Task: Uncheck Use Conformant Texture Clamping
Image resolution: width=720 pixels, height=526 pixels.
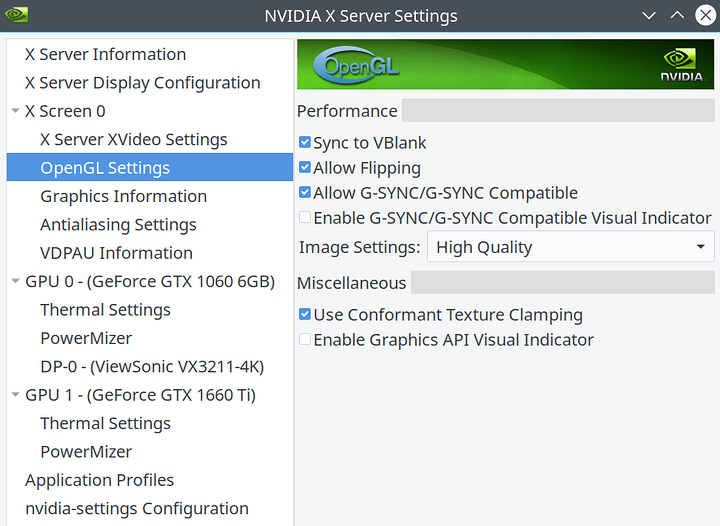Action: click(305, 314)
